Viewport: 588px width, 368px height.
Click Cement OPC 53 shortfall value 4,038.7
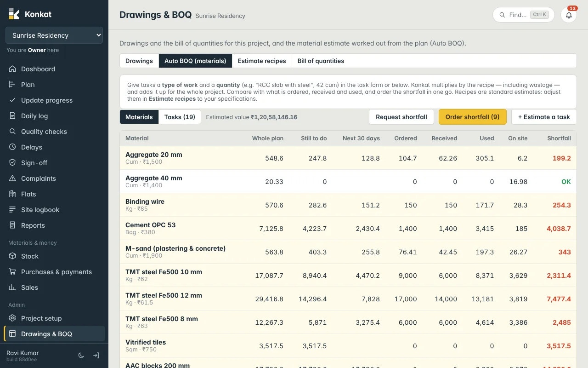click(559, 229)
